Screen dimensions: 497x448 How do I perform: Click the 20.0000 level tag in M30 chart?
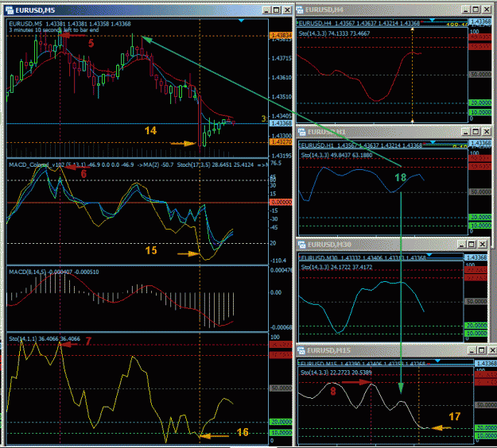click(476, 326)
